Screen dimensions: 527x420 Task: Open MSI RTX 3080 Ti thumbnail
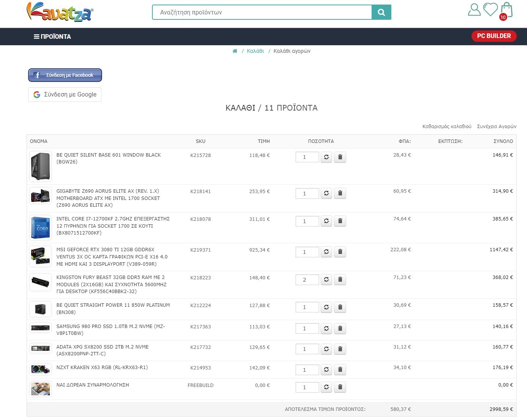click(40, 257)
